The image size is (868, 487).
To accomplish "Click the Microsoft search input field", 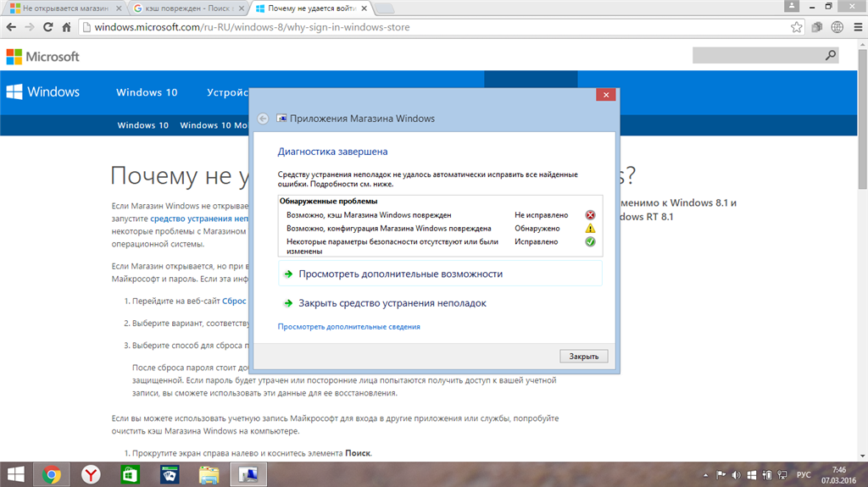I will [x=758, y=55].
